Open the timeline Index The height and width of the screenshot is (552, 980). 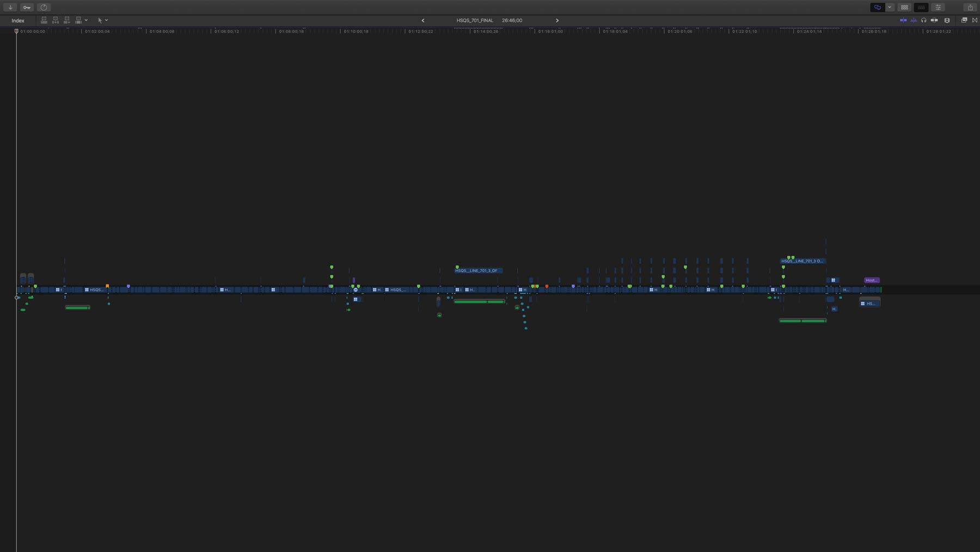(x=18, y=20)
